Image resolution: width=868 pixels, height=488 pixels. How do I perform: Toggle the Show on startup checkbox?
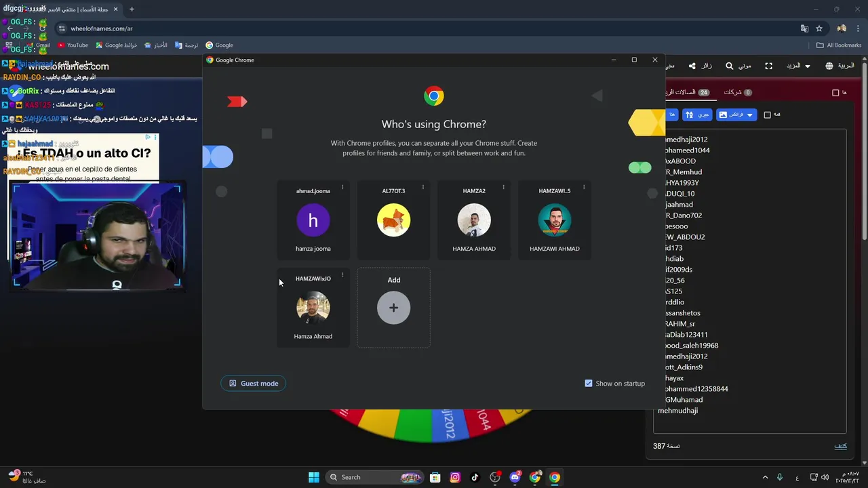pyautogui.click(x=589, y=384)
